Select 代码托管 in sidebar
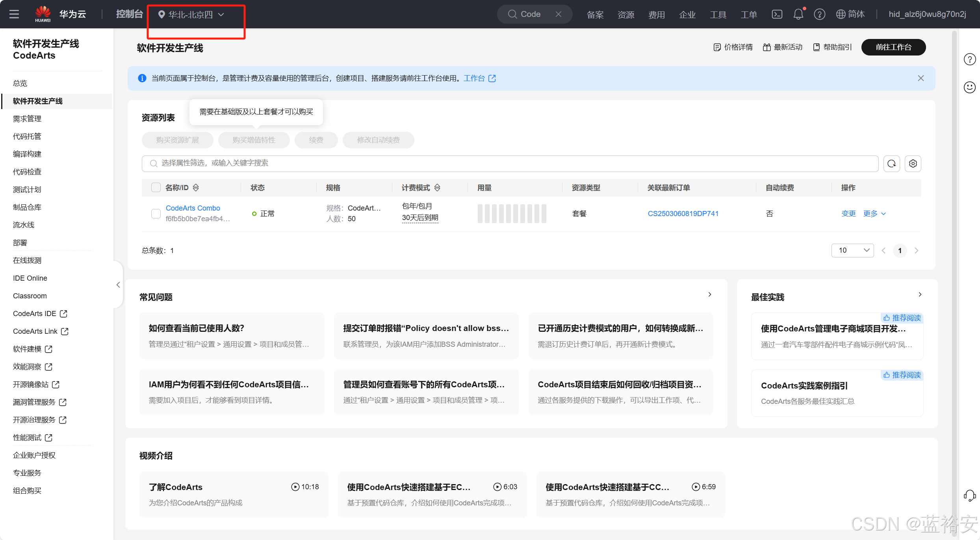Image resolution: width=980 pixels, height=540 pixels. click(27, 136)
